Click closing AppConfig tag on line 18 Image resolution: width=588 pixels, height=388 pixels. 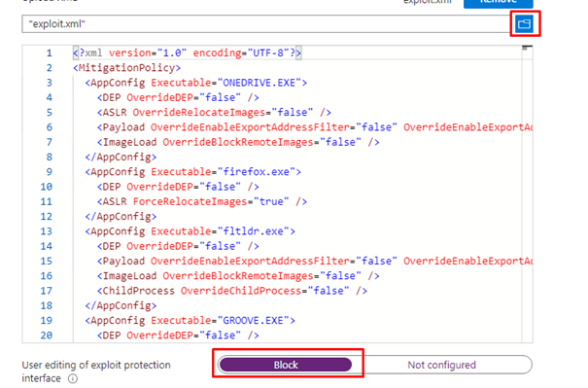point(121,305)
